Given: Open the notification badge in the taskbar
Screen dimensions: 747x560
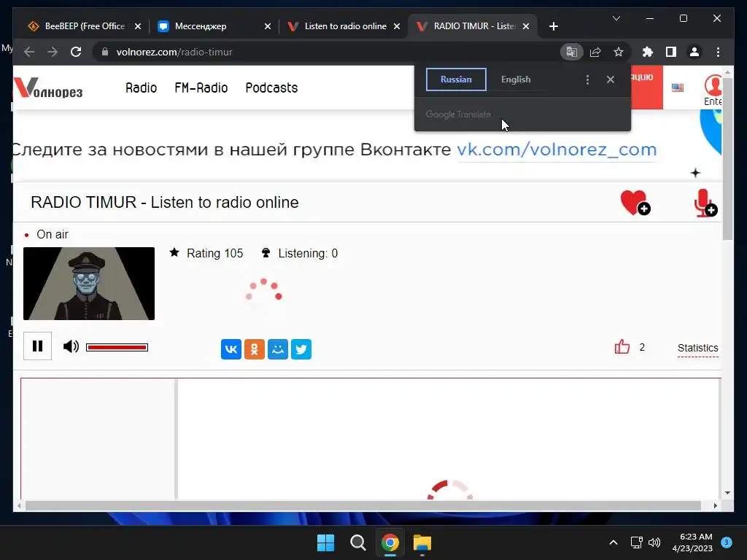Looking at the screenshot, I should point(727,542).
